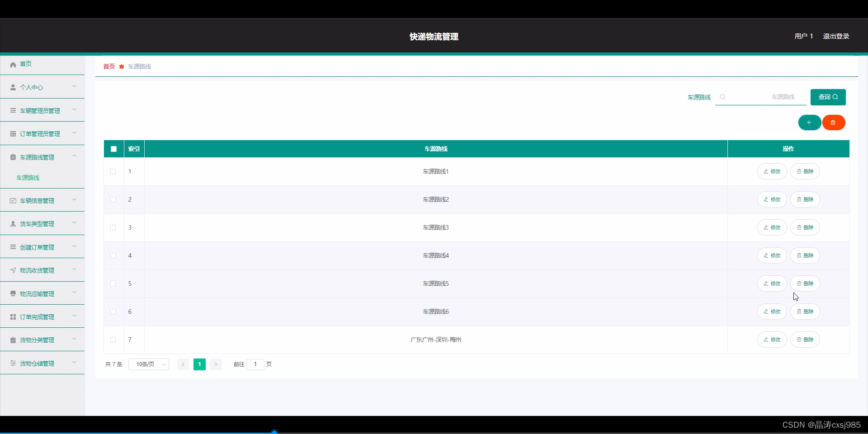This screenshot has height=434, width=868.
Task: Click the 共 7 条 total count text
Action: click(114, 364)
